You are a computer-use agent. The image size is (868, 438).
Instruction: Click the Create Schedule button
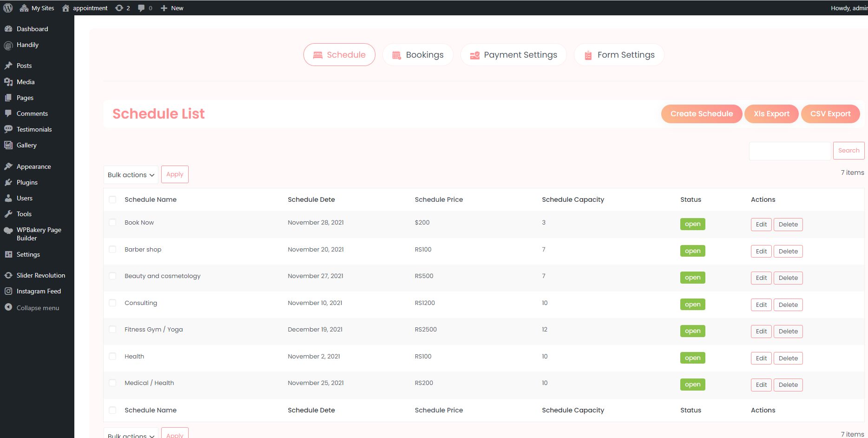pos(701,114)
